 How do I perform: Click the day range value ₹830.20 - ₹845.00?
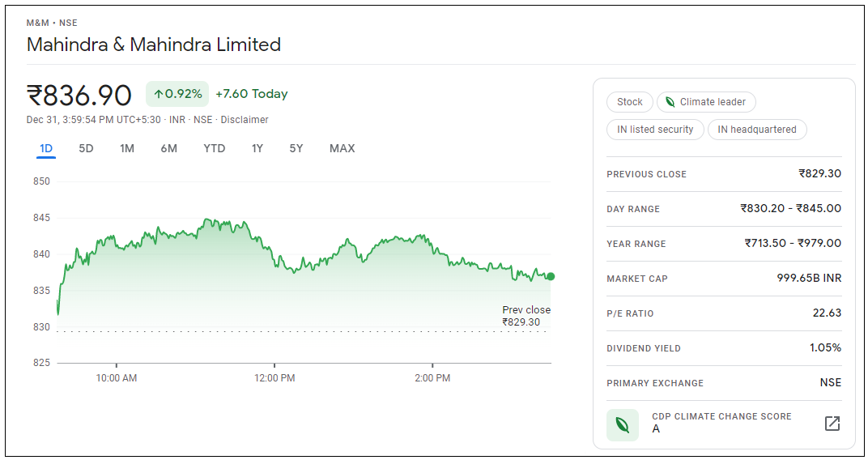tap(791, 208)
